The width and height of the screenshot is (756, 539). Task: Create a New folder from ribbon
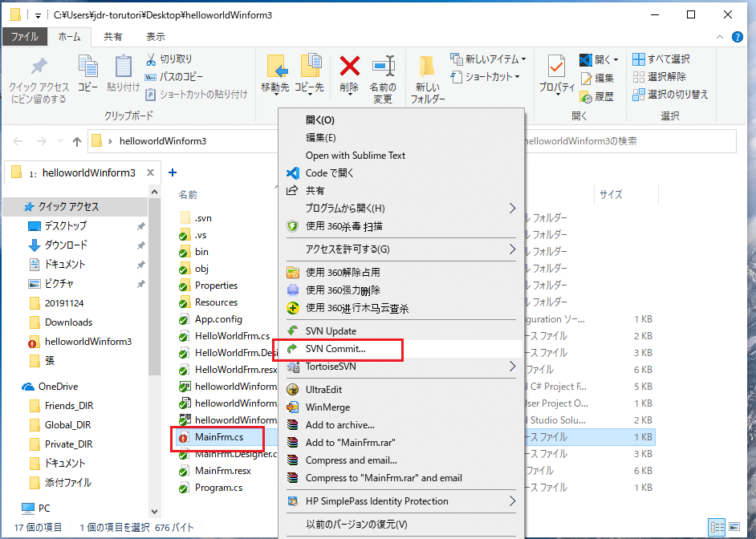[427, 79]
